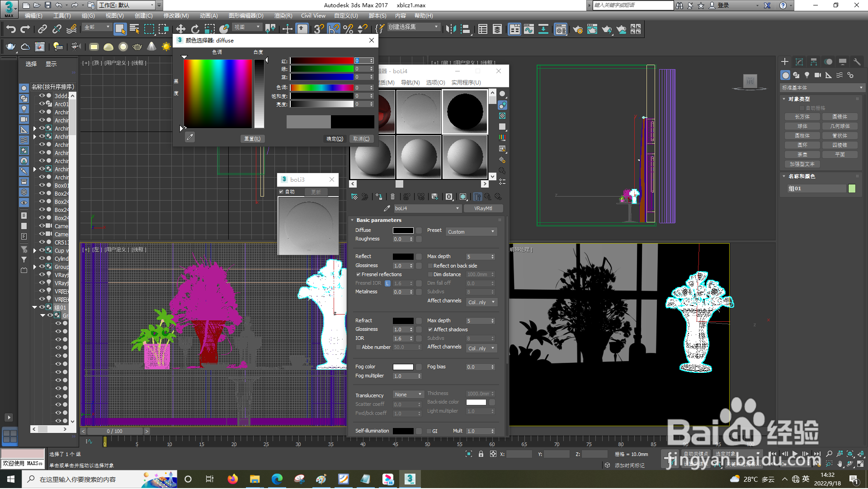The image size is (868, 489).
Task: Activate the Select Object tool
Action: click(120, 29)
